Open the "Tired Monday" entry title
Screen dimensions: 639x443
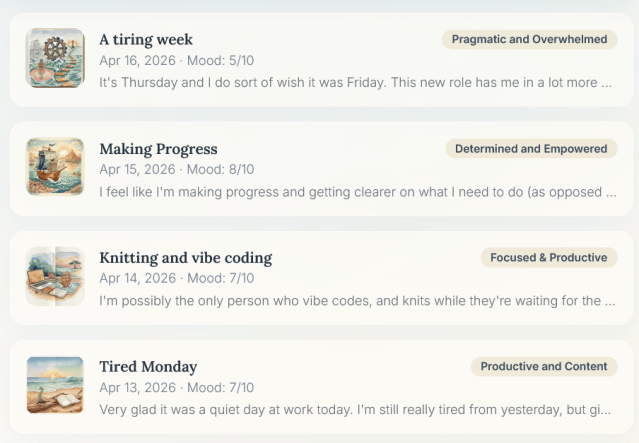coord(148,367)
